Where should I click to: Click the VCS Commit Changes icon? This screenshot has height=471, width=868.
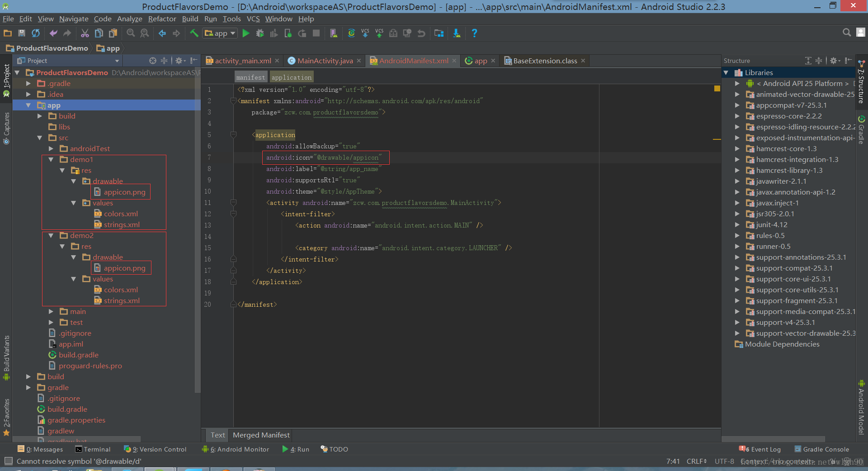click(379, 33)
